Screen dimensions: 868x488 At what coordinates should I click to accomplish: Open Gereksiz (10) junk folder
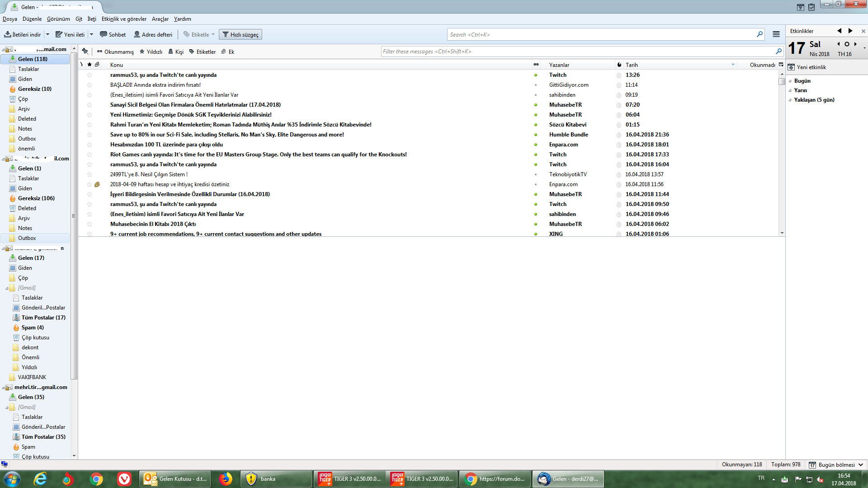coord(35,89)
